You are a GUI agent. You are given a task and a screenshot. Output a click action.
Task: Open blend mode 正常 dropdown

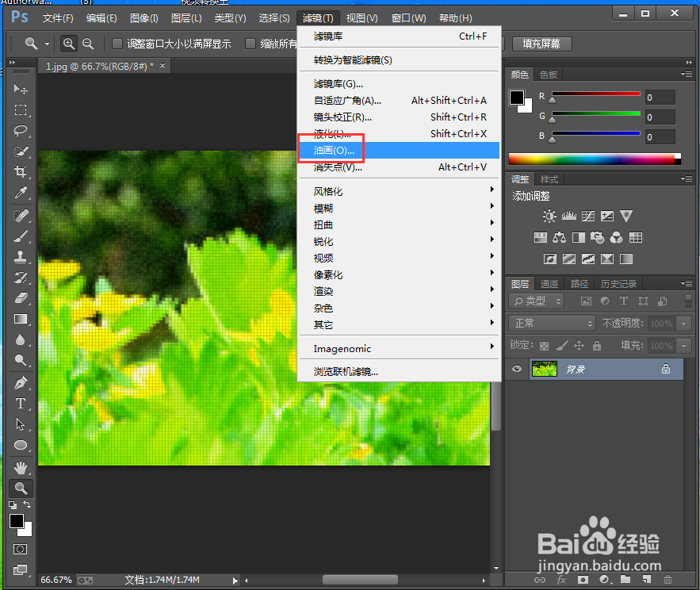tap(553, 323)
